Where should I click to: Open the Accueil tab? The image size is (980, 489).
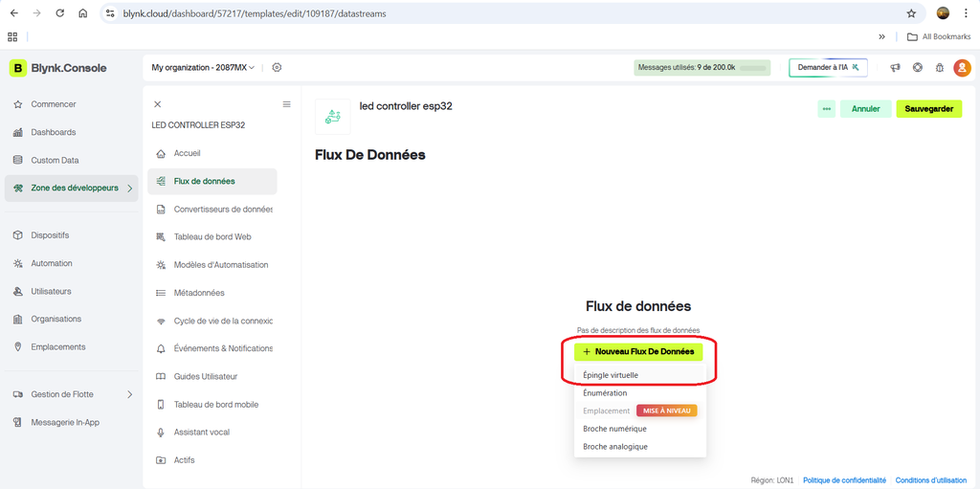coord(212,153)
